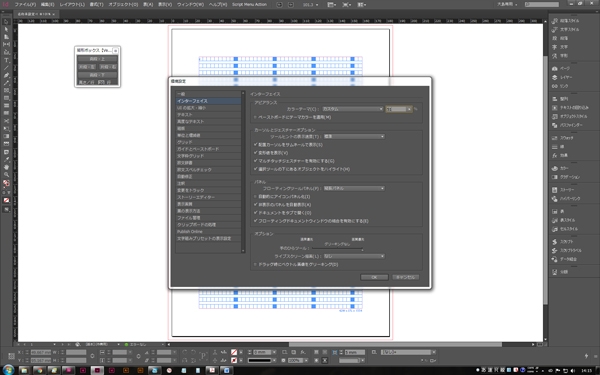Enable apply theme color to pasteboard checkbox
The height and width of the screenshot is (375, 600).
tap(256, 117)
